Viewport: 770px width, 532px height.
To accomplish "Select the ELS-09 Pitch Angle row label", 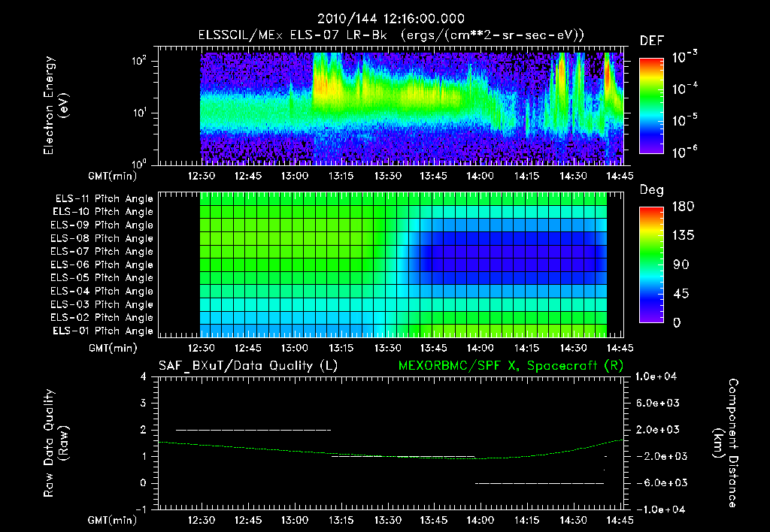I will [102, 225].
